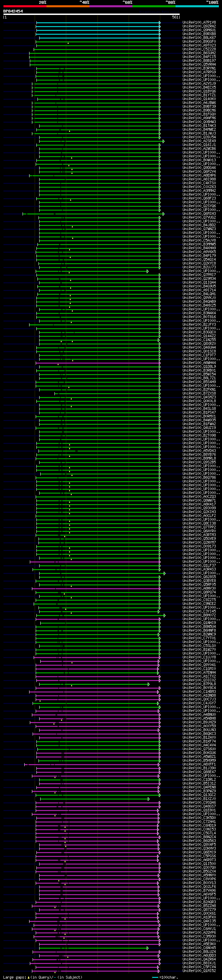The image size is (222, 980).
Task: Select the UniRef100_B9BT39 label
Action: pyautogui.click(x=199, y=106)
